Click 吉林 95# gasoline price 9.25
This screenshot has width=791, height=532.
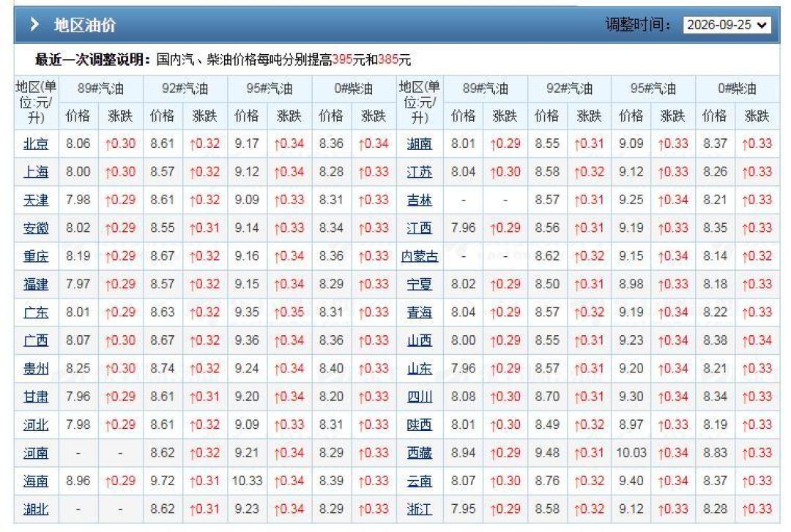pyautogui.click(x=631, y=200)
